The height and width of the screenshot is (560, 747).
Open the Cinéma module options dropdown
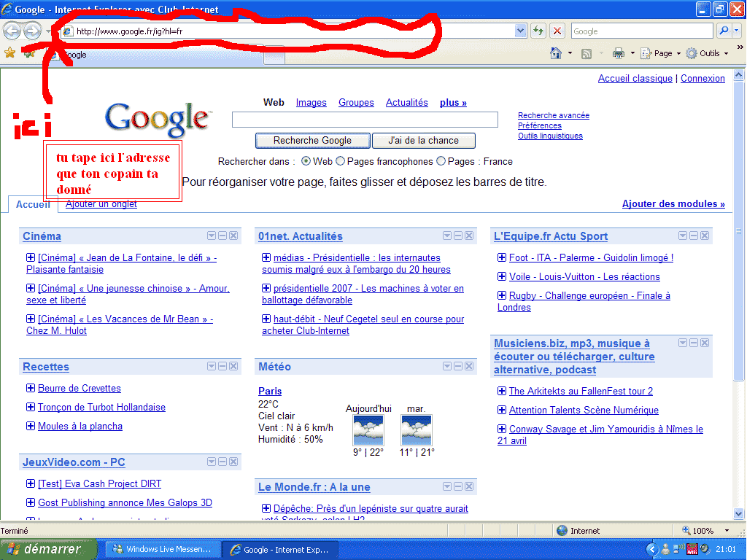212,236
